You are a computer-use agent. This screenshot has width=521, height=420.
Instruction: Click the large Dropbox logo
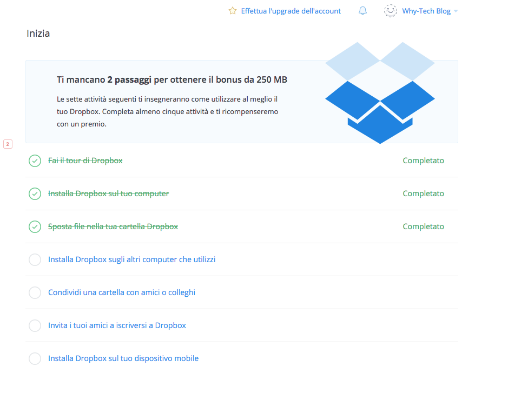[x=380, y=92]
